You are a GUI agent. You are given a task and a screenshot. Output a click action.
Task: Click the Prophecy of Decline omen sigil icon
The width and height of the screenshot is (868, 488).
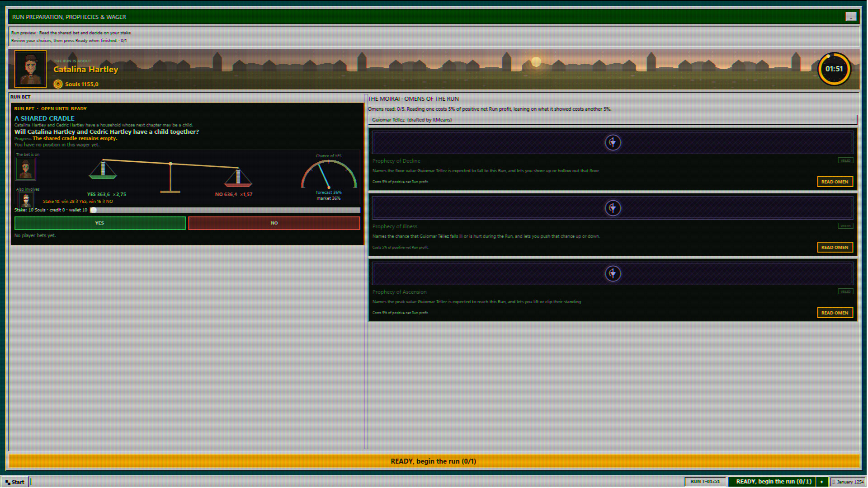click(x=613, y=143)
